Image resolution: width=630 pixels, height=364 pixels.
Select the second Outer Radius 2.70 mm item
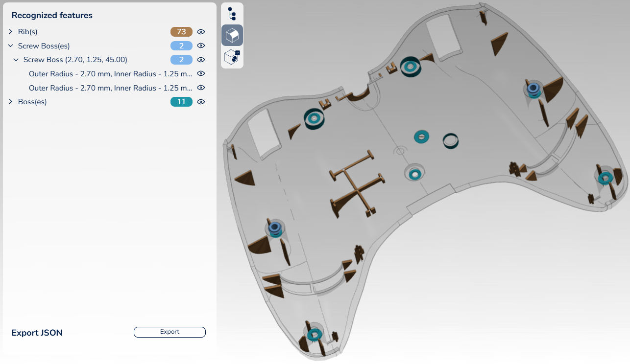point(110,88)
